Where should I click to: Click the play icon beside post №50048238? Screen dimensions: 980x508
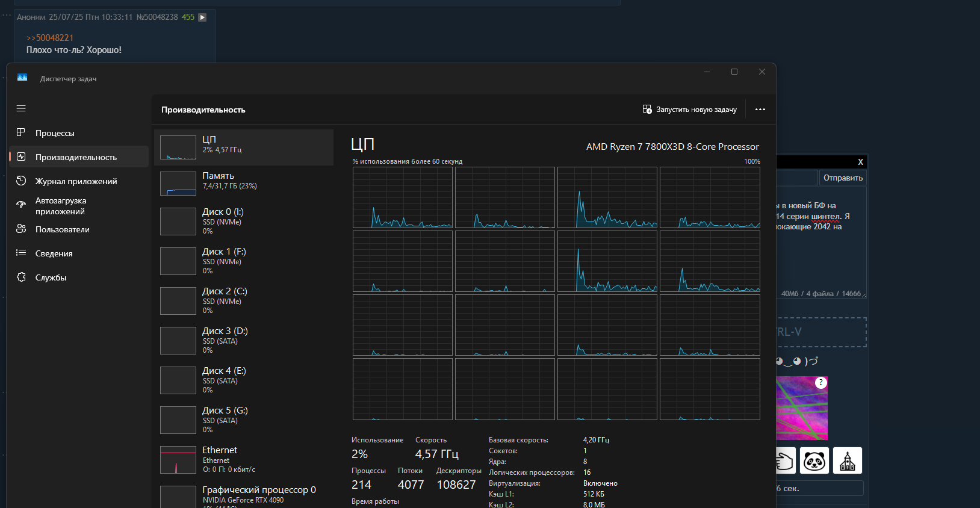point(202,17)
